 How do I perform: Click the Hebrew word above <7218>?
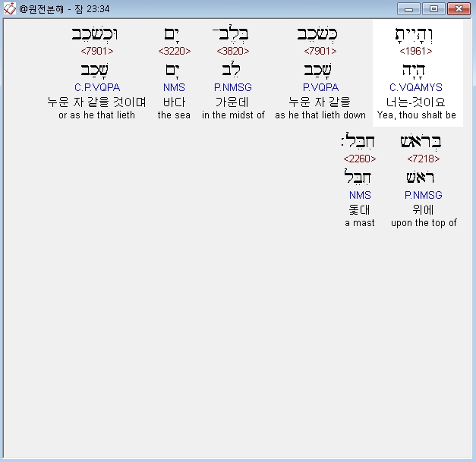(421, 142)
